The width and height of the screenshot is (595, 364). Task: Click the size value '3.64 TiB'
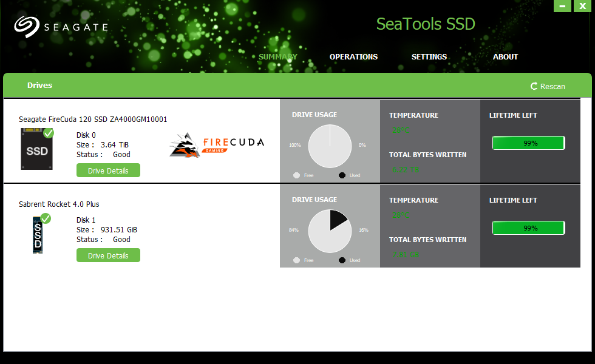point(115,145)
